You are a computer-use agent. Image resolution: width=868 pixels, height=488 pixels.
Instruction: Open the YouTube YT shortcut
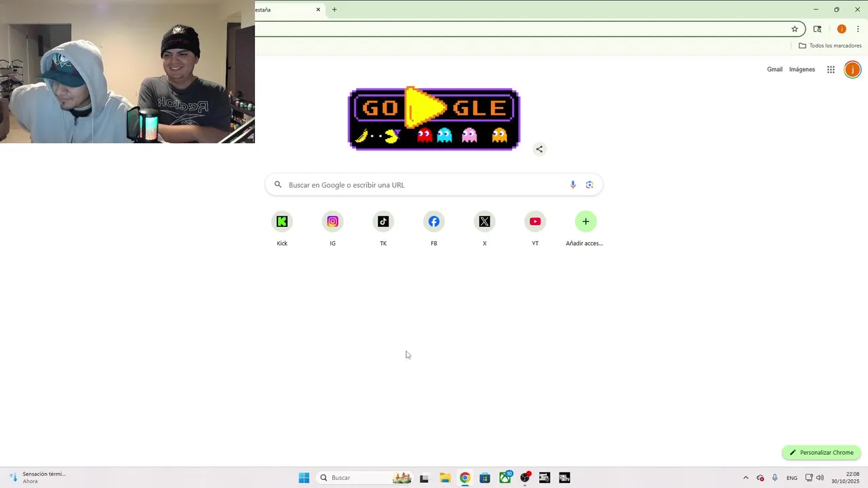click(x=535, y=222)
